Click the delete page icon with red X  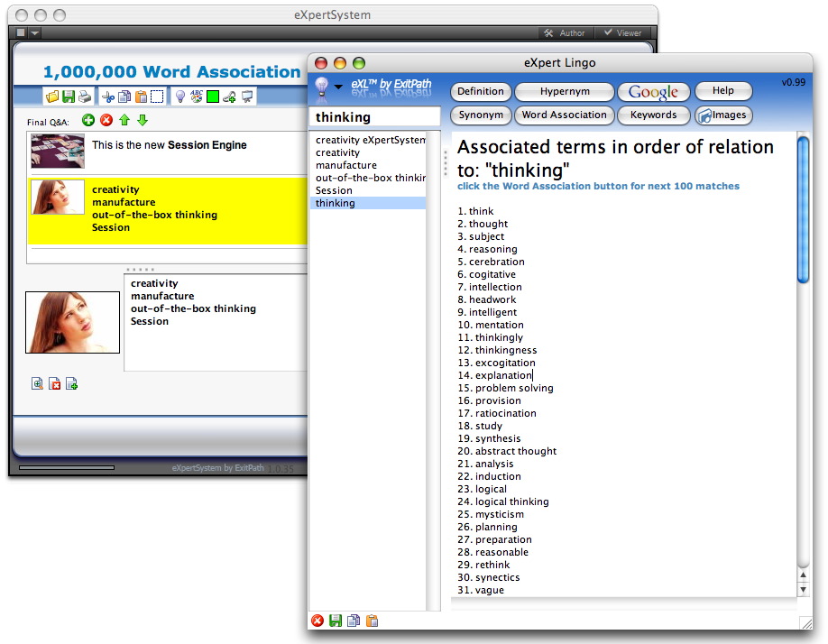click(x=54, y=383)
